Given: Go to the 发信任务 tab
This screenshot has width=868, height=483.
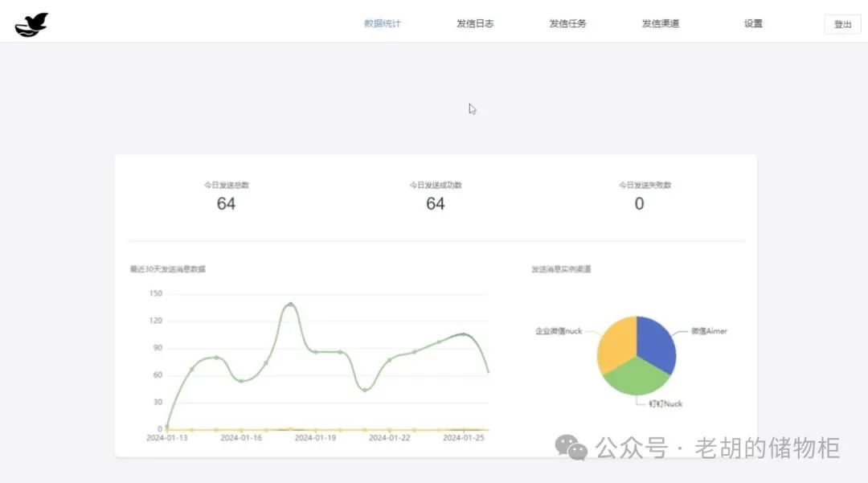Looking at the screenshot, I should click(567, 24).
